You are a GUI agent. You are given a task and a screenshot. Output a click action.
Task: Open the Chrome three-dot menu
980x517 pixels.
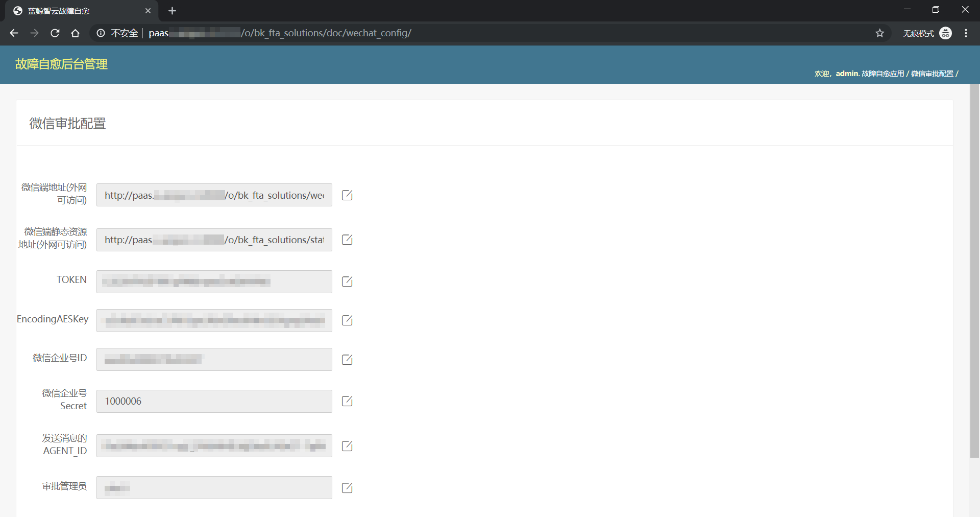click(966, 33)
